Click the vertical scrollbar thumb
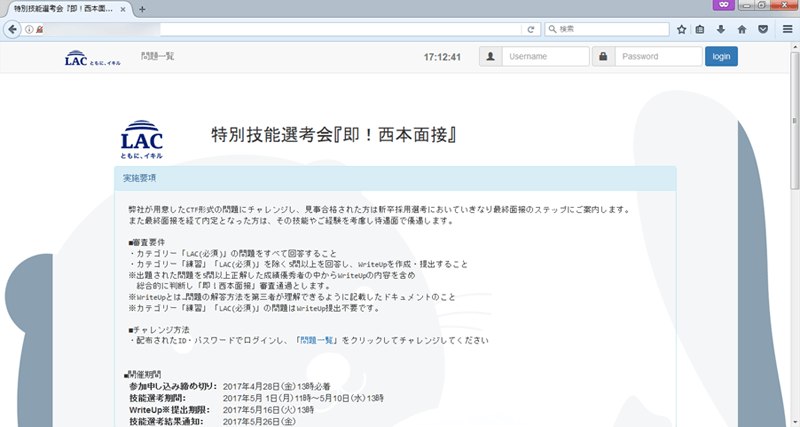Viewport: 800px width, 427px height. [794, 121]
